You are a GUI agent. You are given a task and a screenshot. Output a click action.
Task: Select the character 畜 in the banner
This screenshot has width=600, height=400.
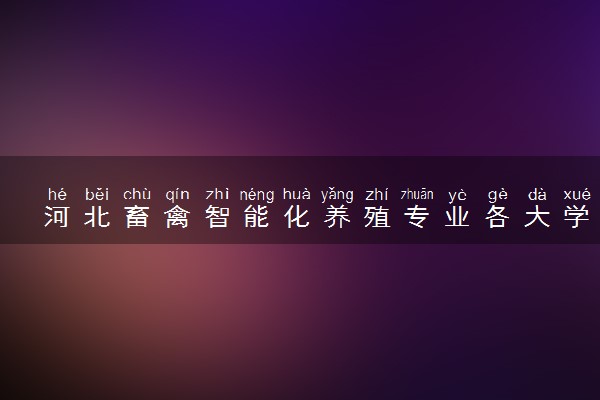coord(137,217)
